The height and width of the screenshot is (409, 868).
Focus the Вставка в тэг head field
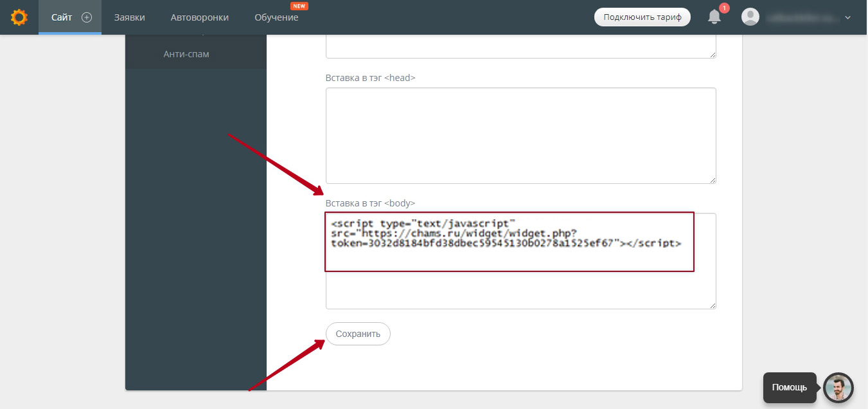click(520, 135)
